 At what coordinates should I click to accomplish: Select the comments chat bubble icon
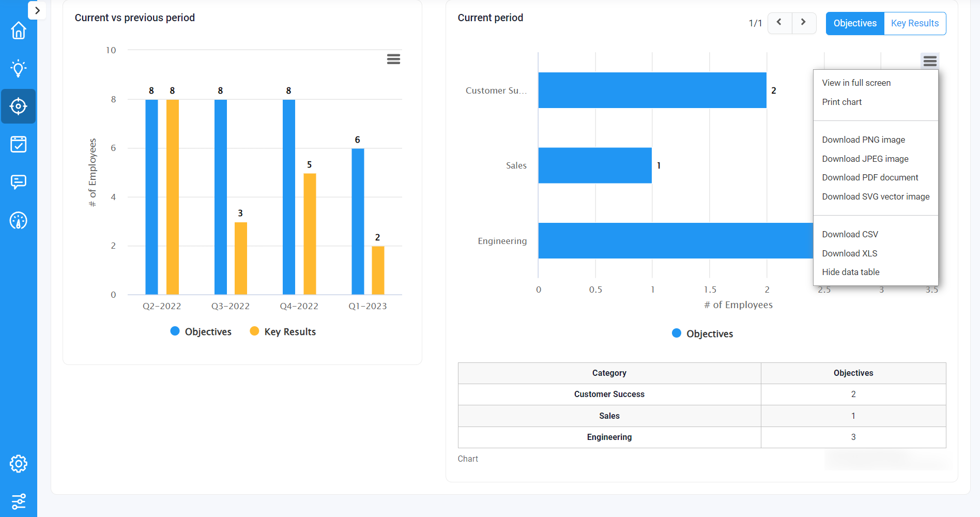pos(19,182)
